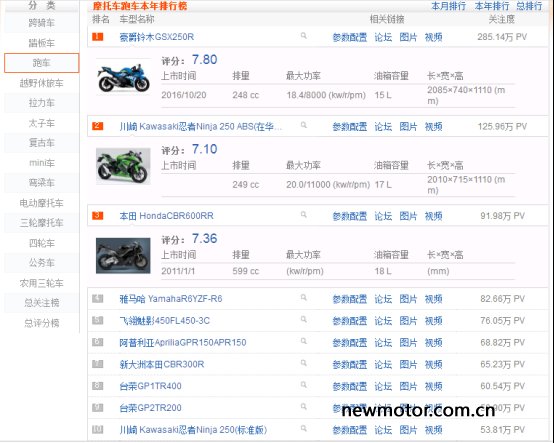Click magnifier icon beside ApriliaGPR150APR150
Screen dimensions: 554x443
(x=303, y=341)
